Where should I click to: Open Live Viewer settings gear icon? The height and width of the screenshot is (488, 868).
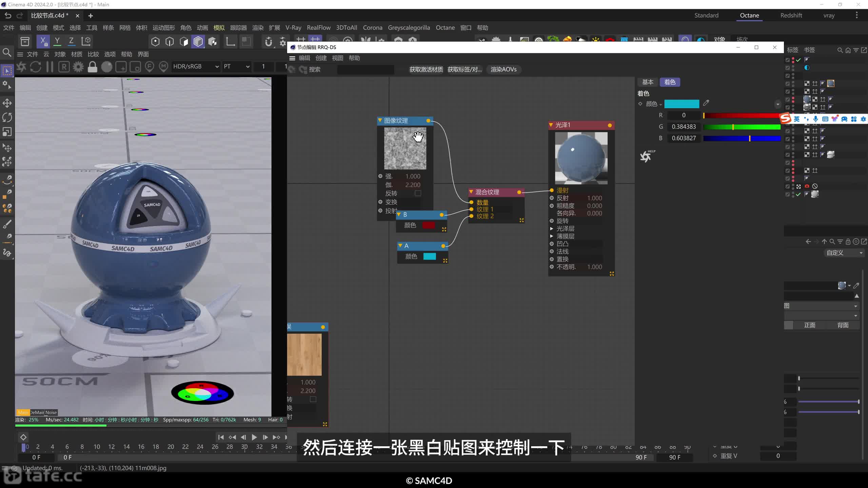78,67
